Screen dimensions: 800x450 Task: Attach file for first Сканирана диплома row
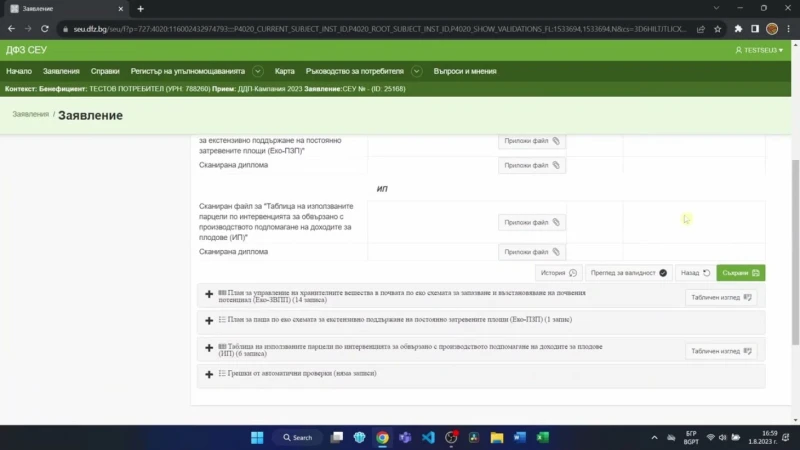[x=532, y=165]
